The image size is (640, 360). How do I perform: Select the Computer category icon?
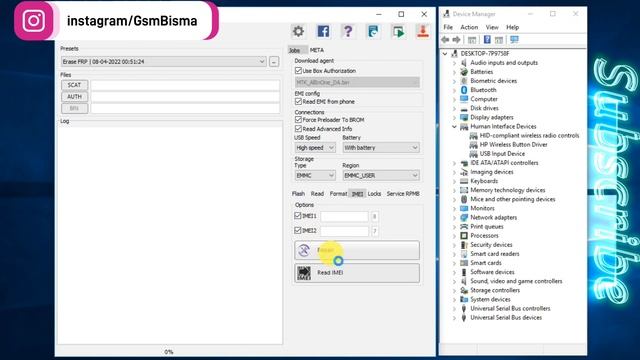(464, 99)
